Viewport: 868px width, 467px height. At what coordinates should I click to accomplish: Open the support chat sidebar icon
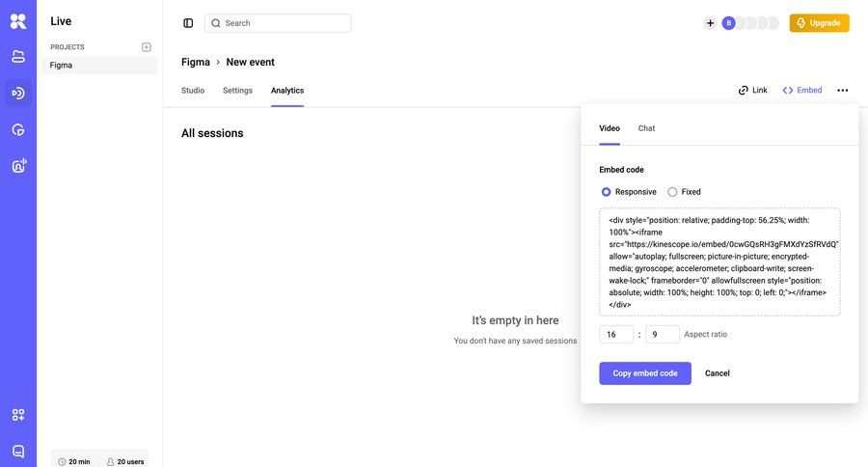[x=18, y=451]
